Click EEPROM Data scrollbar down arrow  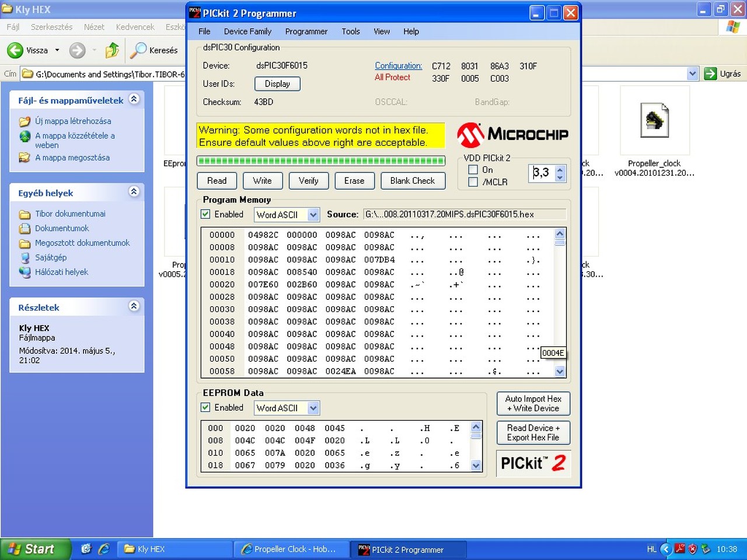coord(476,465)
